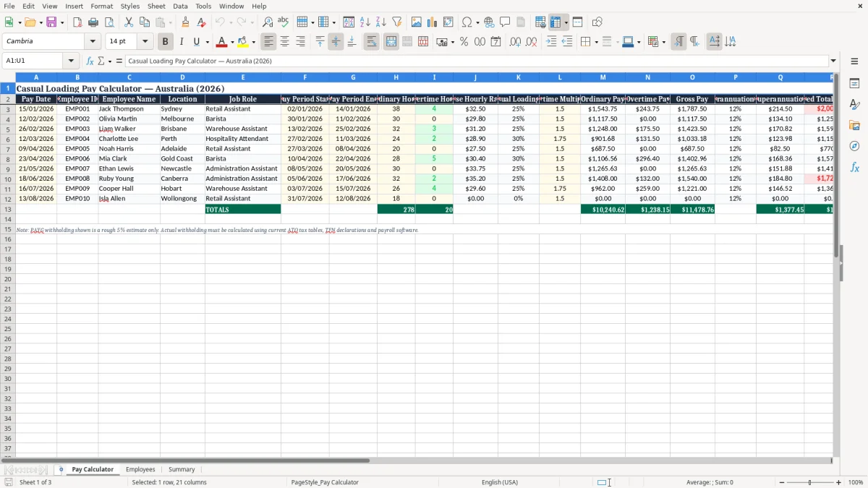The height and width of the screenshot is (488, 868).
Task: Open sidebar Properties icon
Action: pyautogui.click(x=854, y=83)
